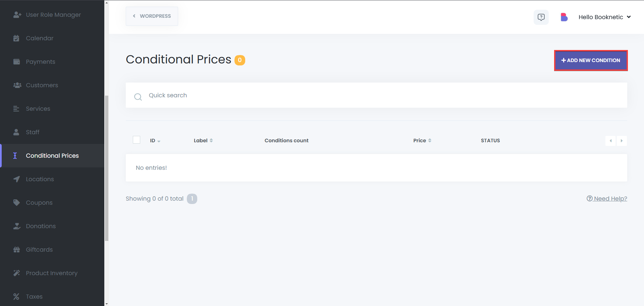Click the Coupons tag icon
This screenshot has height=306, width=644.
[x=16, y=203]
